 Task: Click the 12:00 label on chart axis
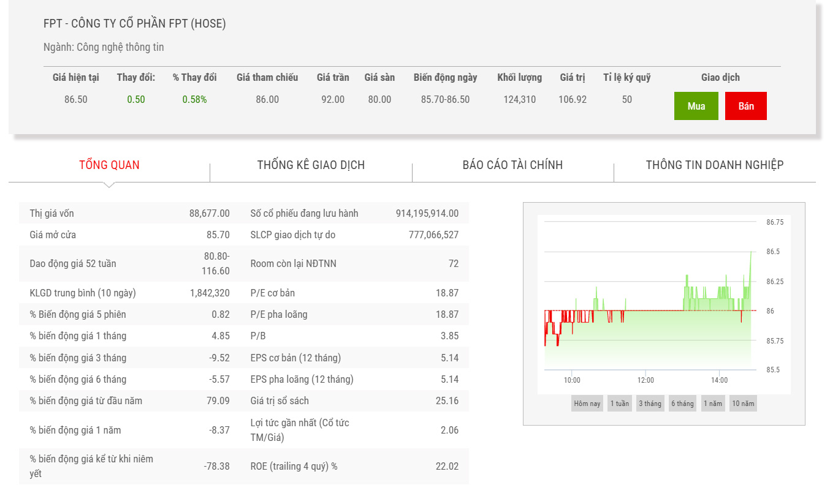645,380
